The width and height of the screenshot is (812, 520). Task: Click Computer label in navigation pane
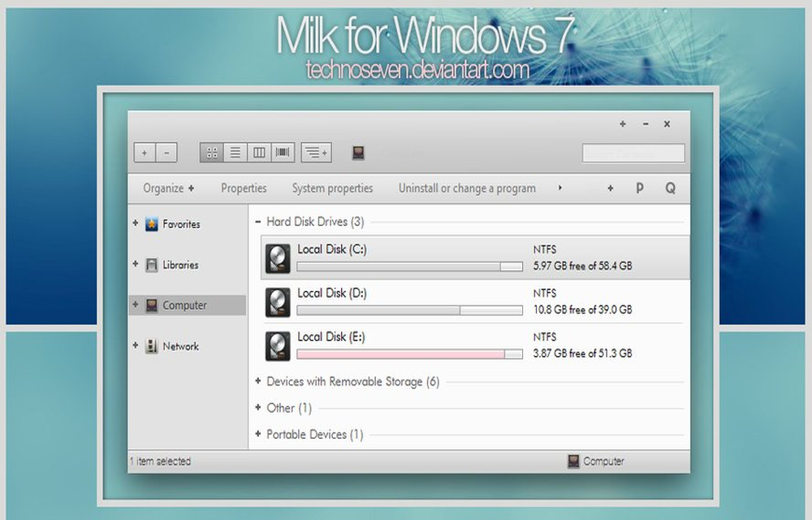pos(185,305)
